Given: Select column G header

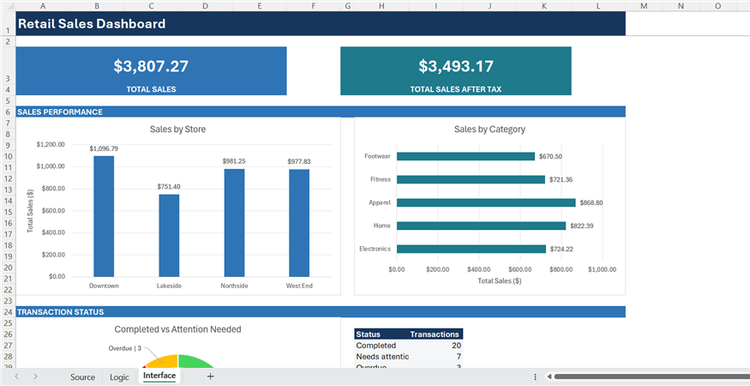Looking at the screenshot, I should 347,6.
